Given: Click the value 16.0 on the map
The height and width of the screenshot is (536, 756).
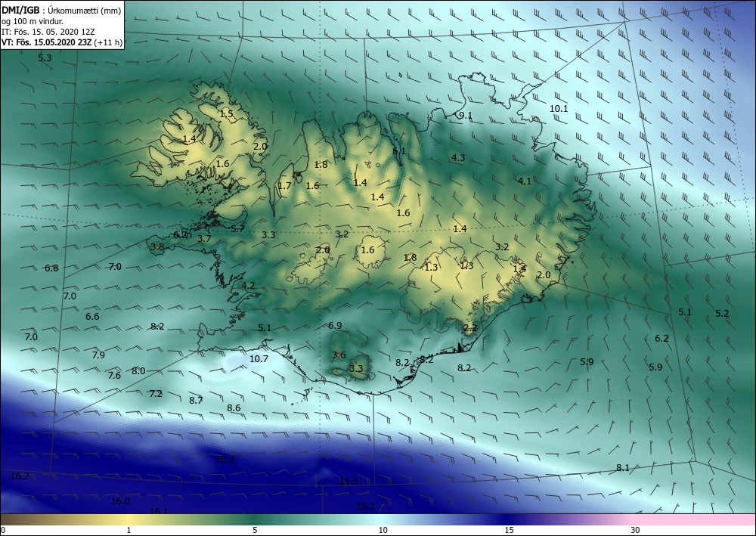Looking at the screenshot, I should (x=120, y=500).
